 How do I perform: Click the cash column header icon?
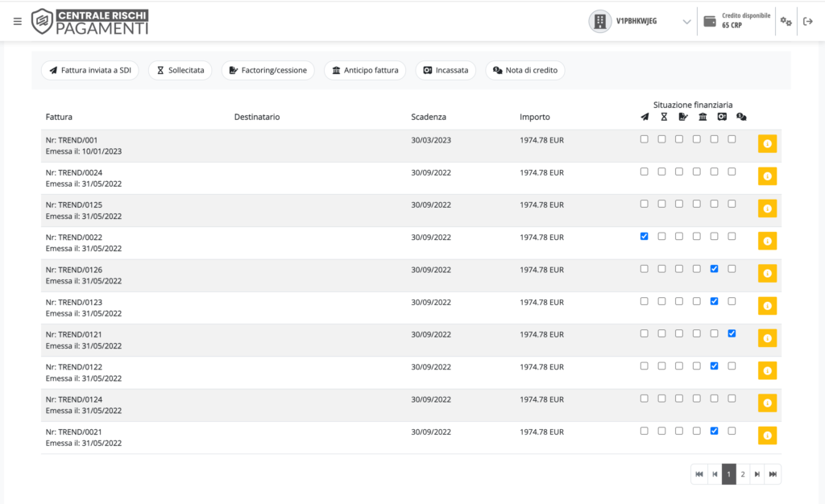722,117
